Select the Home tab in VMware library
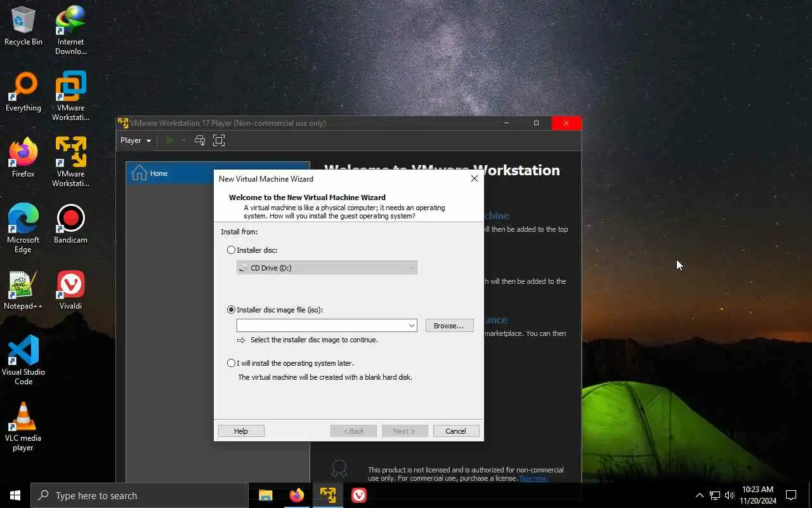 [218, 173]
